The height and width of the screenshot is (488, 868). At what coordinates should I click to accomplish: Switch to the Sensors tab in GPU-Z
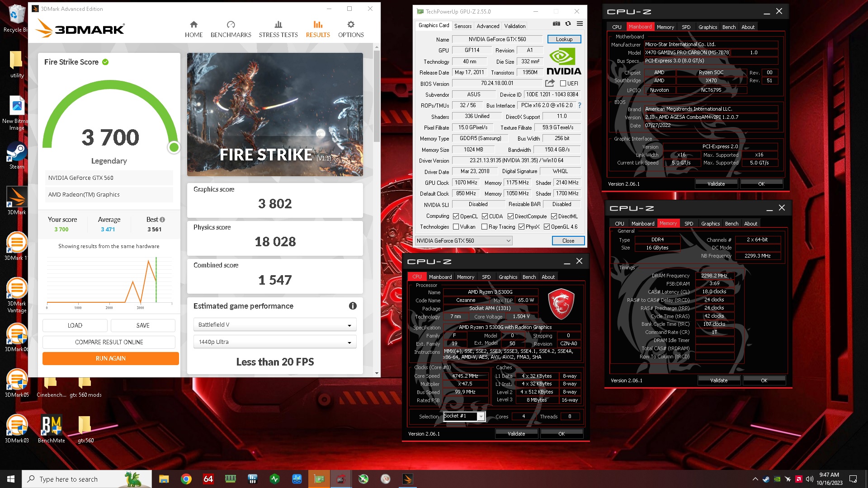[462, 26]
